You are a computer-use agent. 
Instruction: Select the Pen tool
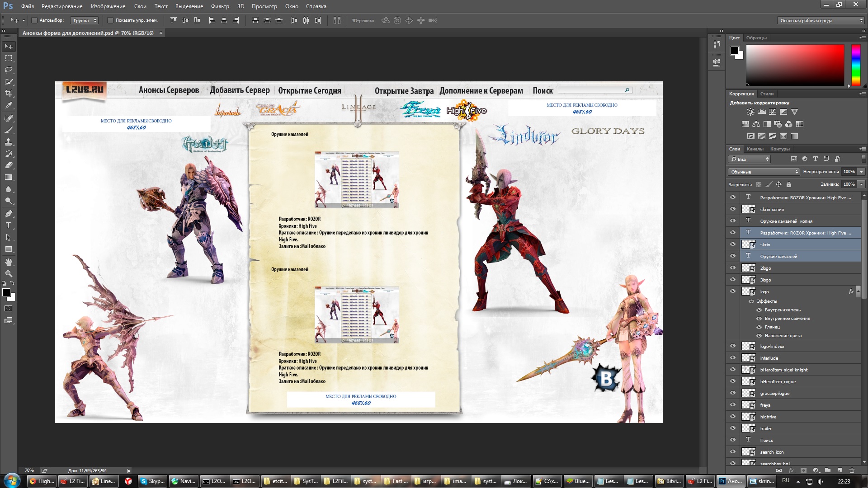(9, 214)
